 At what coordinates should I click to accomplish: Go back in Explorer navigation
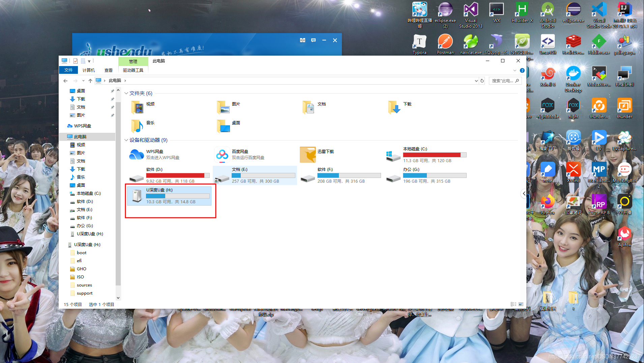click(65, 81)
